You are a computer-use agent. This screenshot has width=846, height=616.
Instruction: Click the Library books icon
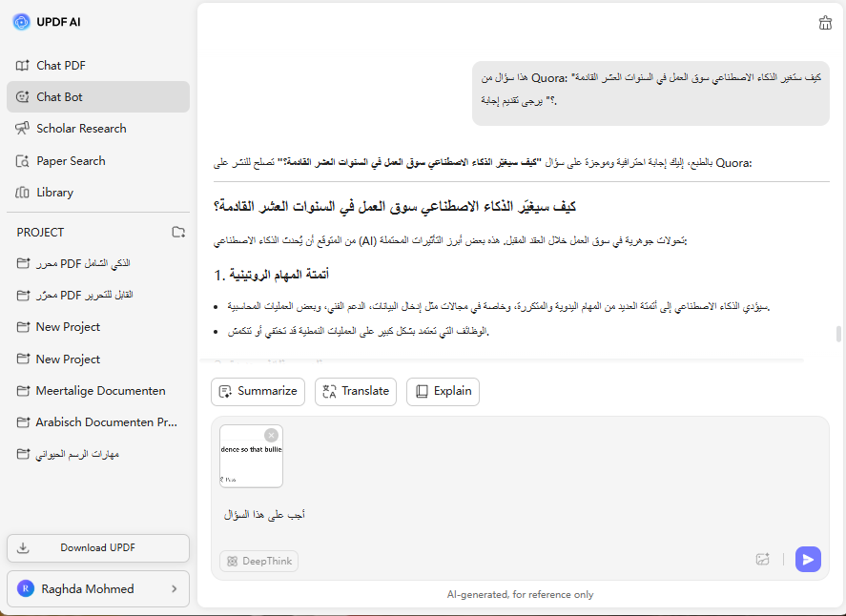22,192
